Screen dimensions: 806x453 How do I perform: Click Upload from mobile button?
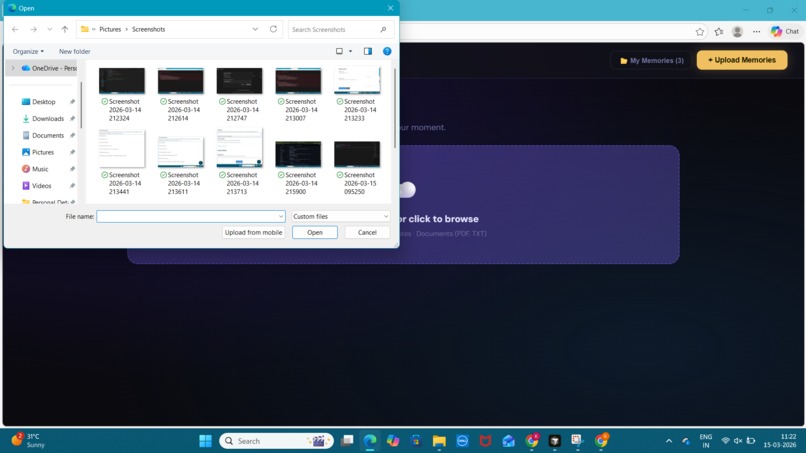(253, 232)
